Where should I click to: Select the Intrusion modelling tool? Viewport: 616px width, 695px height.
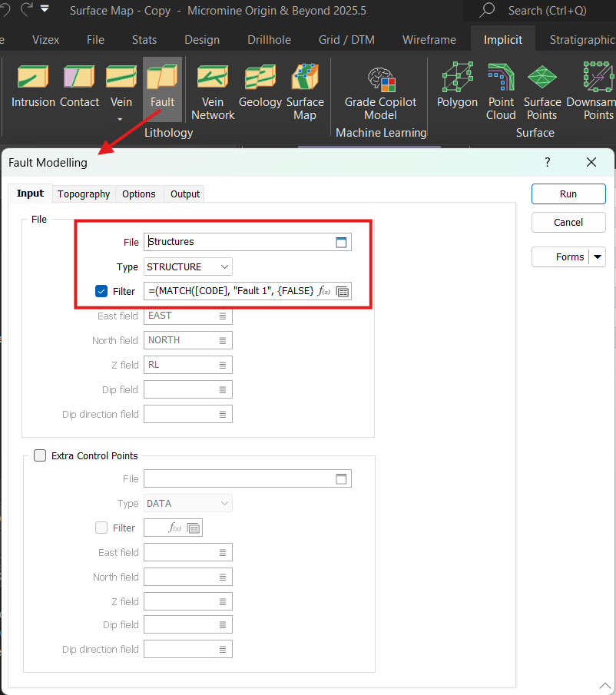pos(33,86)
